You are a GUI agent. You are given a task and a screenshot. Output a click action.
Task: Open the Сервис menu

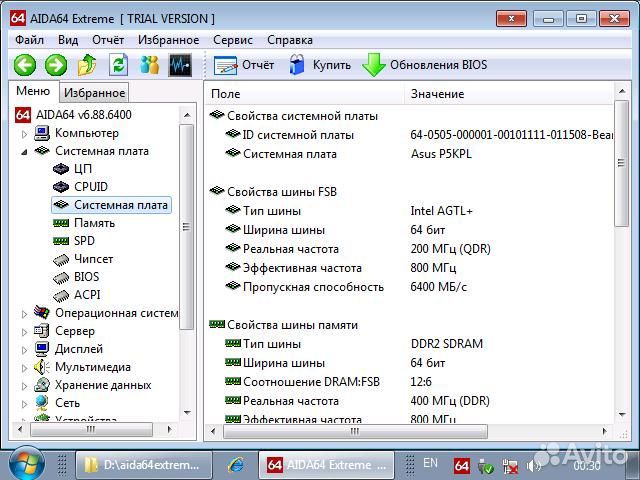(x=233, y=40)
